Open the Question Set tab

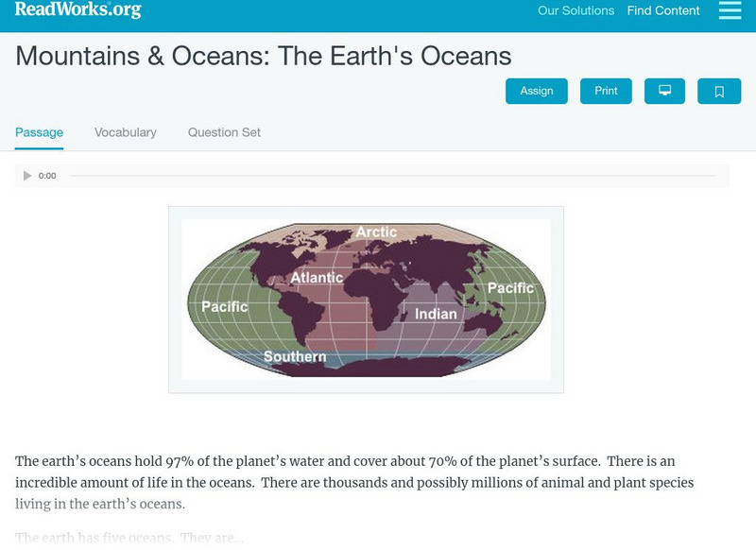coord(224,132)
